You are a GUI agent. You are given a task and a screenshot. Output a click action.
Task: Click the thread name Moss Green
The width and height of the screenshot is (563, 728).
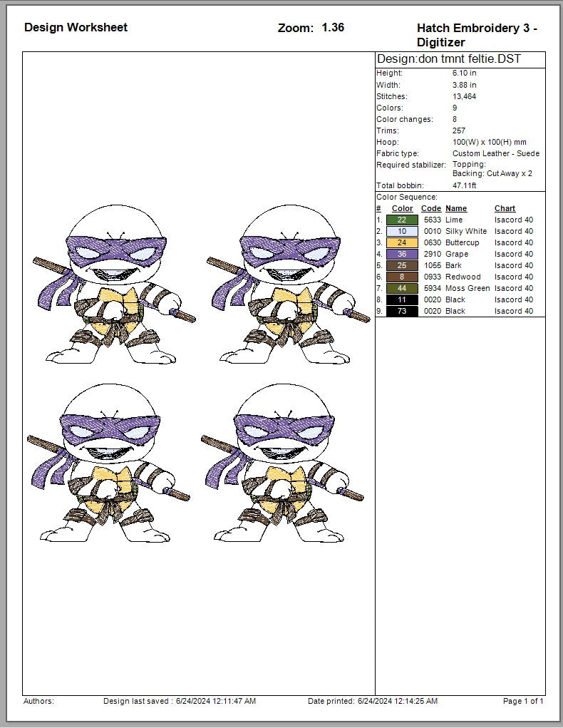point(468,288)
